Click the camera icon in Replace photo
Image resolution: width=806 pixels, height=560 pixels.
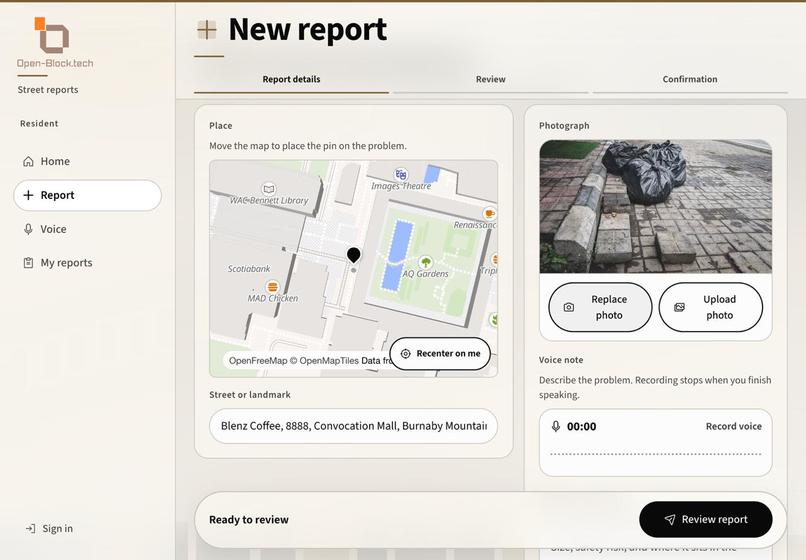click(x=569, y=308)
